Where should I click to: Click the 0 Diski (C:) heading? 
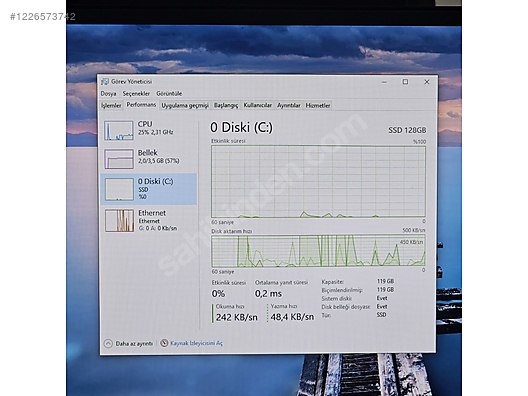(241, 127)
